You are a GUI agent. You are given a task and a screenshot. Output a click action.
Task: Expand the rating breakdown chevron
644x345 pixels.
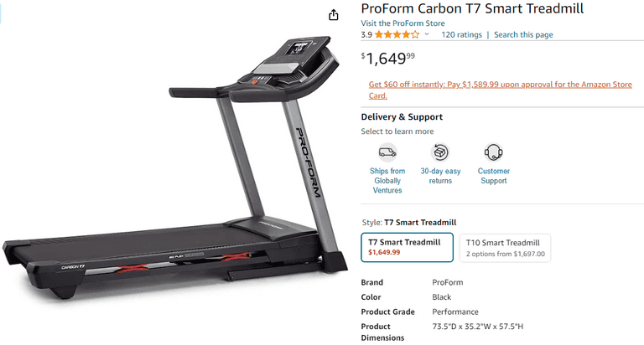tap(427, 34)
